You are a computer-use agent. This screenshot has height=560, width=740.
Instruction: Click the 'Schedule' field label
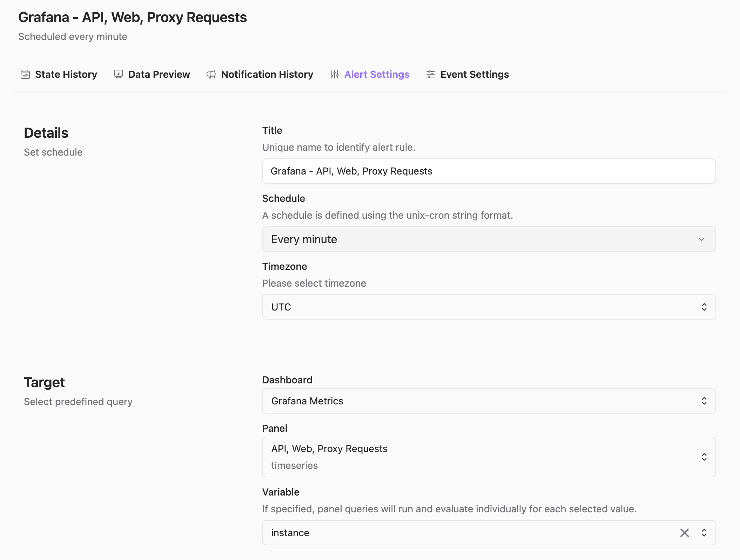283,198
